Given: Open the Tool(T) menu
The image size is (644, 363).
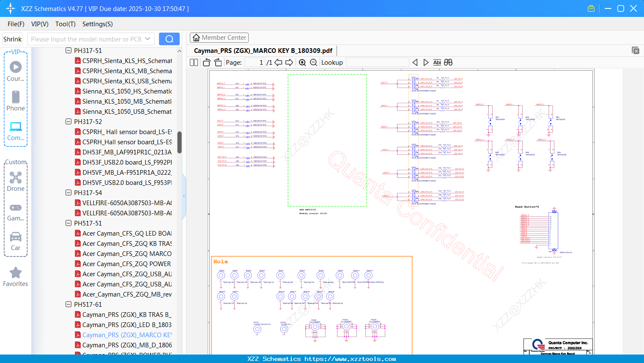Looking at the screenshot, I should 66,24.
